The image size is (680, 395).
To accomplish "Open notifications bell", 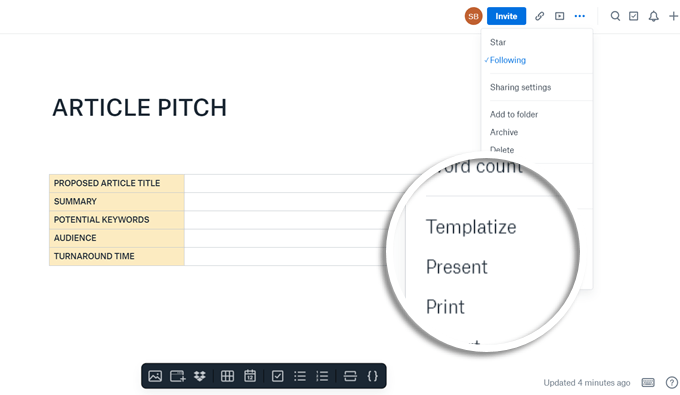I will [653, 16].
